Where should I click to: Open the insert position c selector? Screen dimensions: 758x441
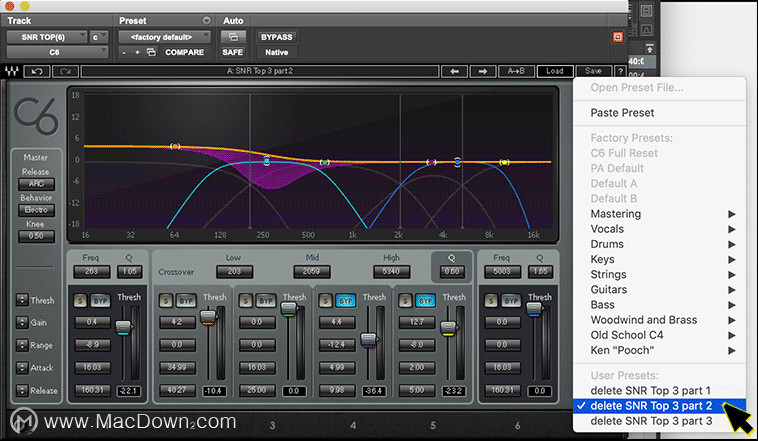[x=98, y=37]
